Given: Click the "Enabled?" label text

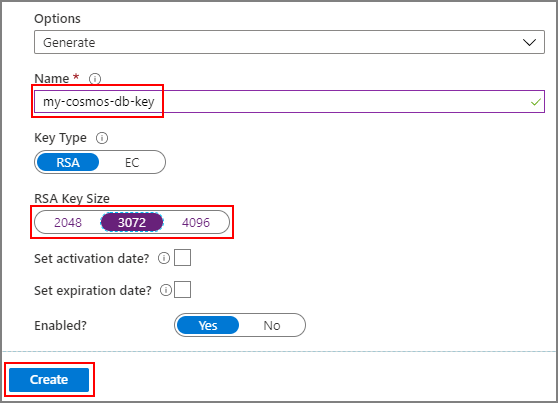Looking at the screenshot, I should click(60, 325).
